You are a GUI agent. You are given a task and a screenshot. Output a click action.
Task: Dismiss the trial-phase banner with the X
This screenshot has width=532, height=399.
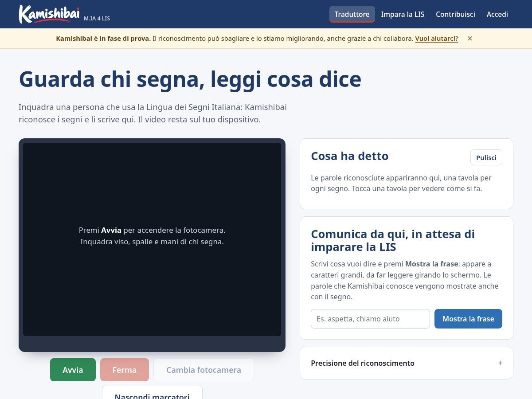470,39
